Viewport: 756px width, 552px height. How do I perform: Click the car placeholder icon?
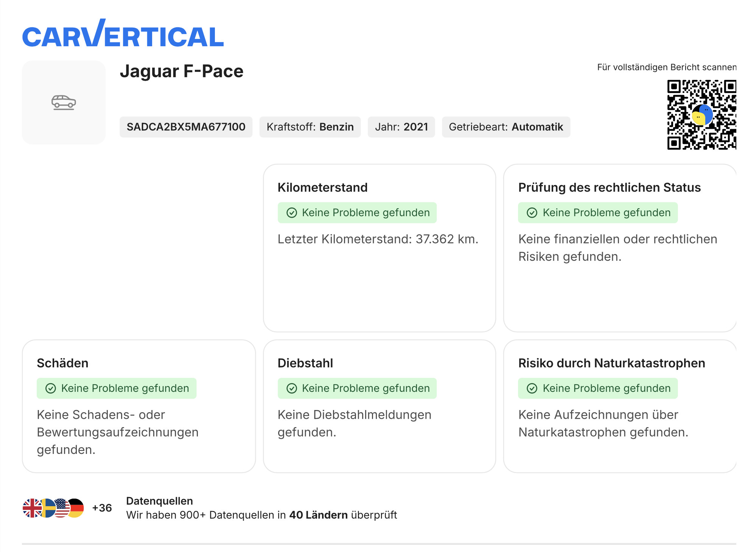(x=64, y=102)
